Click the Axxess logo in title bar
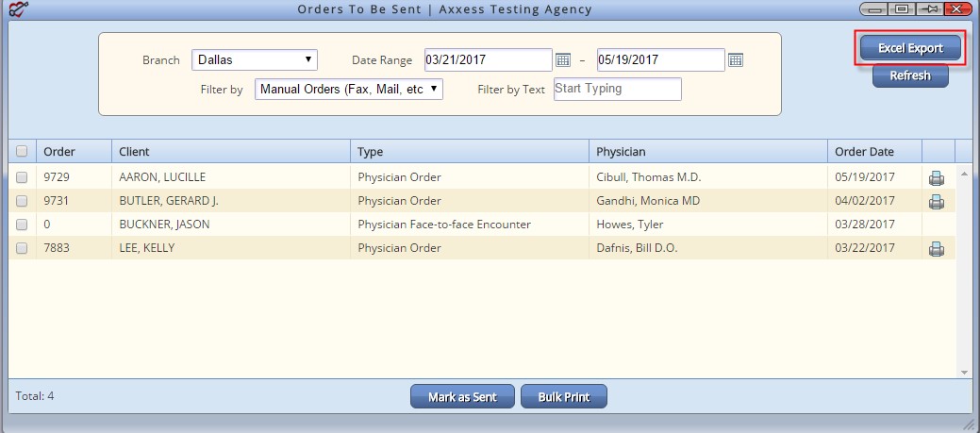The height and width of the screenshot is (433, 980). 19,9
